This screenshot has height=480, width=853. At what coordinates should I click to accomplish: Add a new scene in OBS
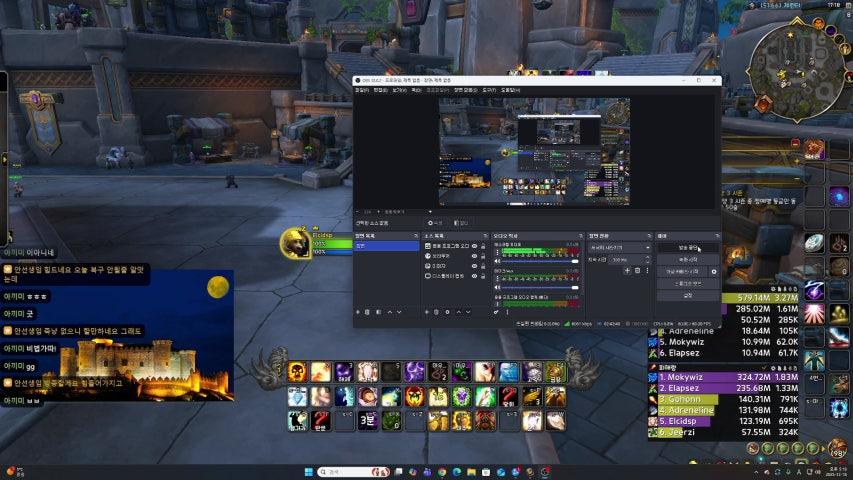(357, 312)
